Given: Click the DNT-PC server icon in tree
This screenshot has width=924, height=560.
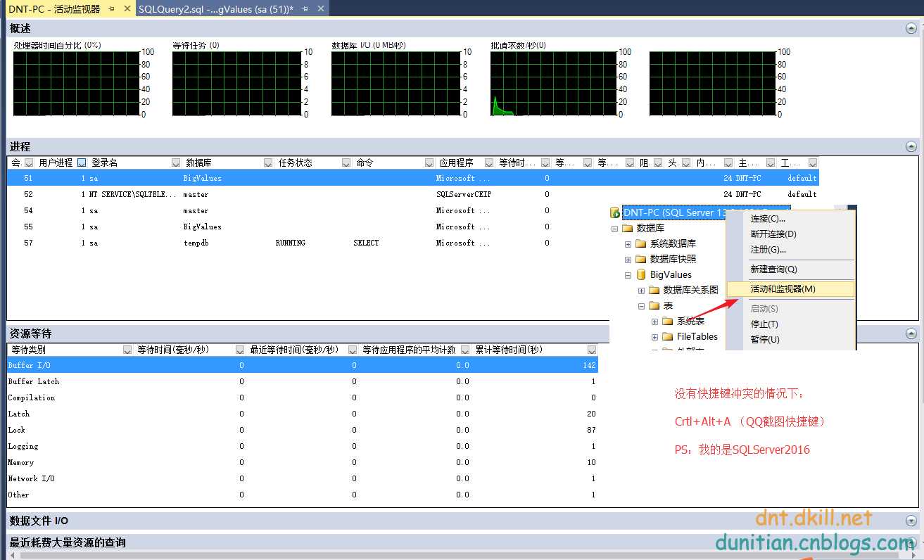Looking at the screenshot, I should pos(615,212).
